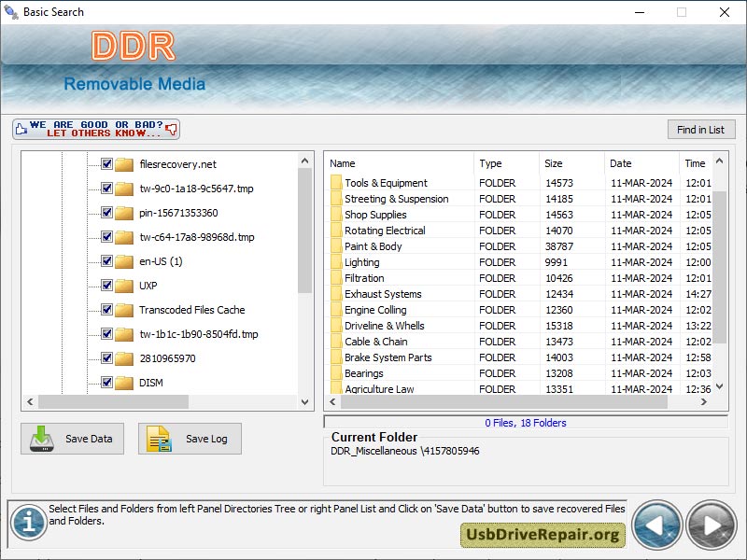The width and height of the screenshot is (747, 560).
Task: Uncheck the en-US (1) checkbox
Action: pyautogui.click(x=106, y=261)
